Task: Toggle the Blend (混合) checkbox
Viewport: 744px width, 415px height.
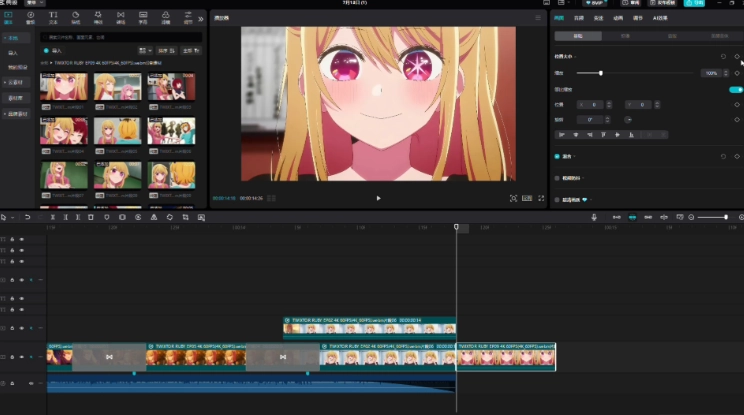Action: click(x=557, y=157)
